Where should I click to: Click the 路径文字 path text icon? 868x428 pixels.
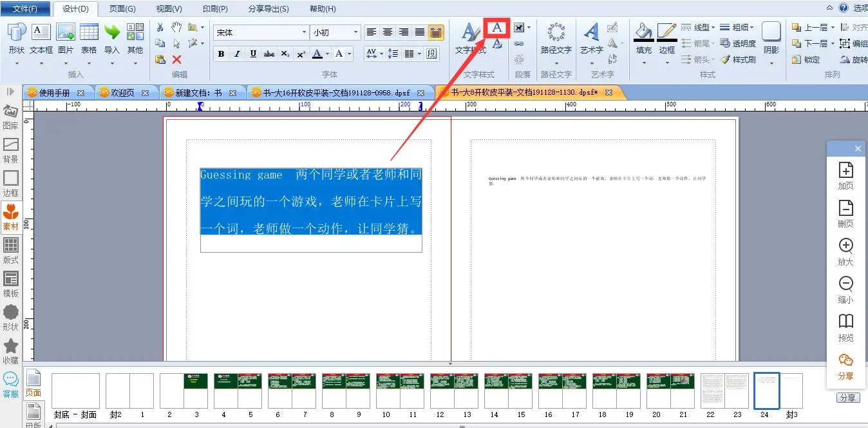[556, 32]
